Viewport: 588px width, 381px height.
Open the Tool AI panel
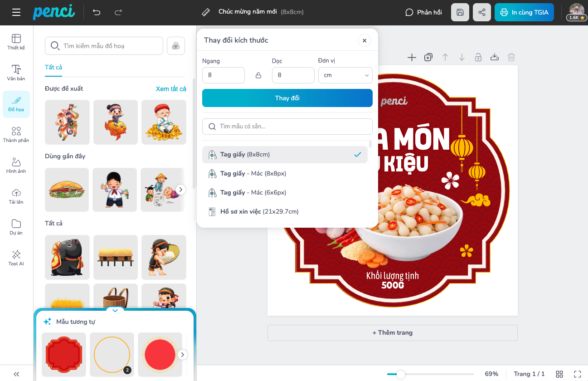(16, 258)
